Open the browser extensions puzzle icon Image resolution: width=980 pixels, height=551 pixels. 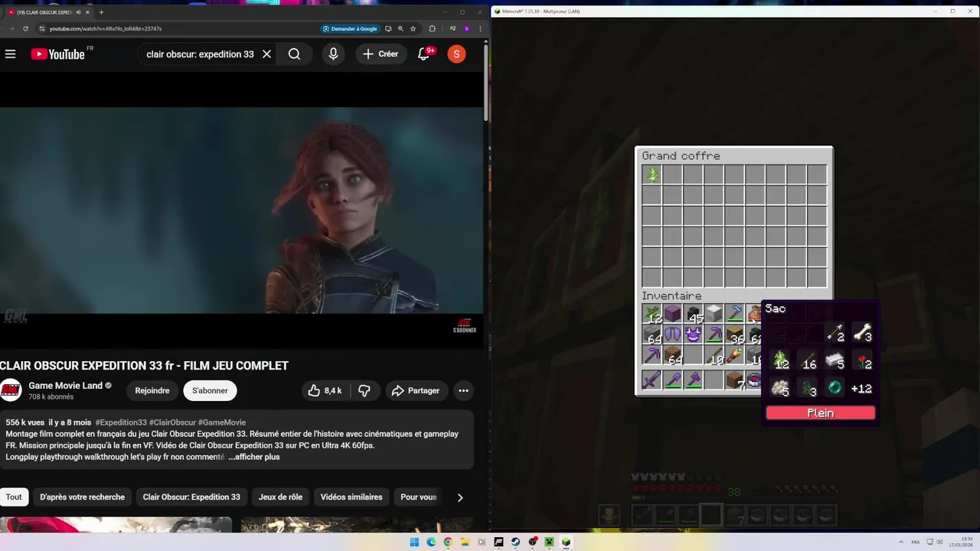[x=433, y=28]
